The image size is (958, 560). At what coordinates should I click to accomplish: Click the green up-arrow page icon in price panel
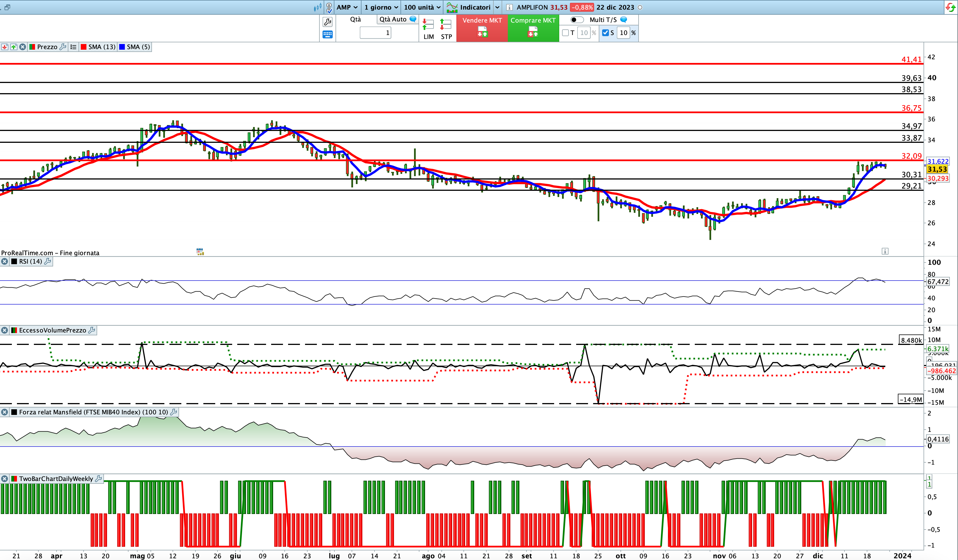(14, 47)
